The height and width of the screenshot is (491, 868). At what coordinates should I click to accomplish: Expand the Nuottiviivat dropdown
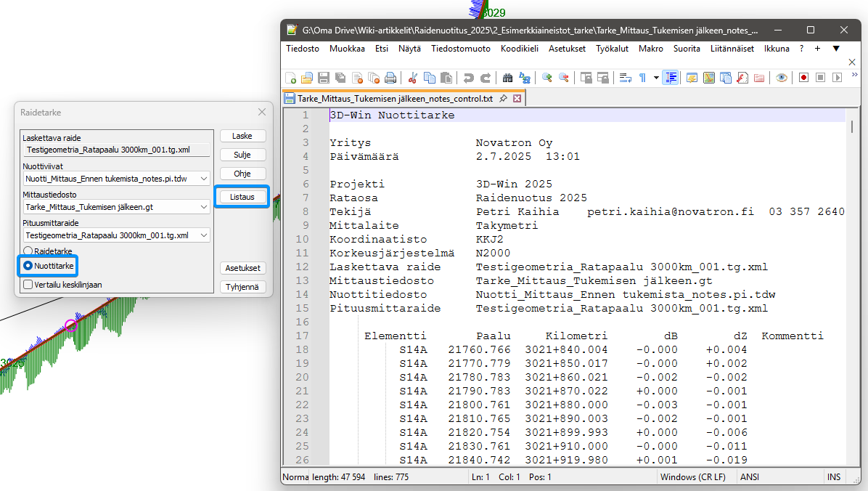click(x=204, y=178)
